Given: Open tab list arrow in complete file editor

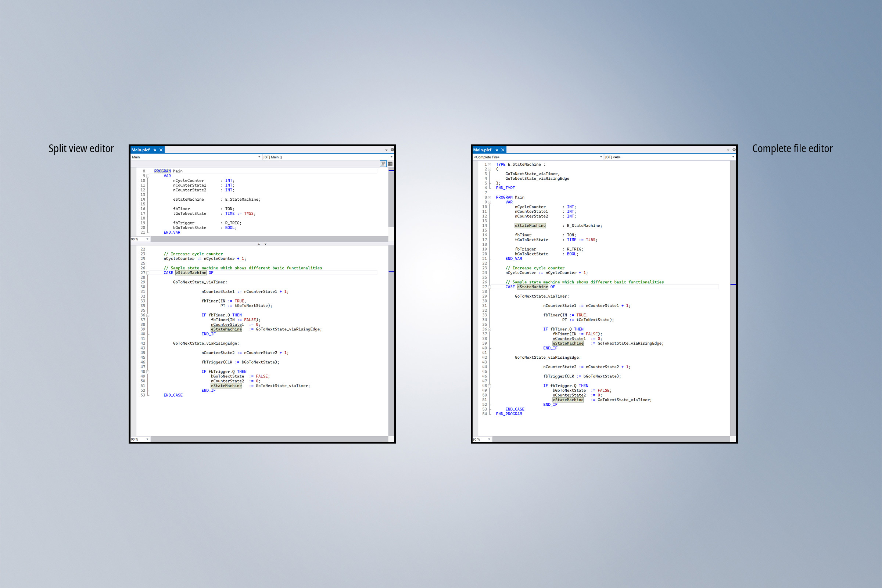Looking at the screenshot, I should 728,150.
